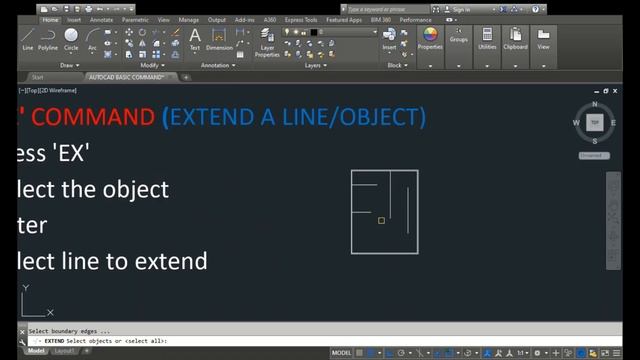Toggle polar tracking in status bar
The width and height of the screenshot is (640, 360).
[401, 353]
